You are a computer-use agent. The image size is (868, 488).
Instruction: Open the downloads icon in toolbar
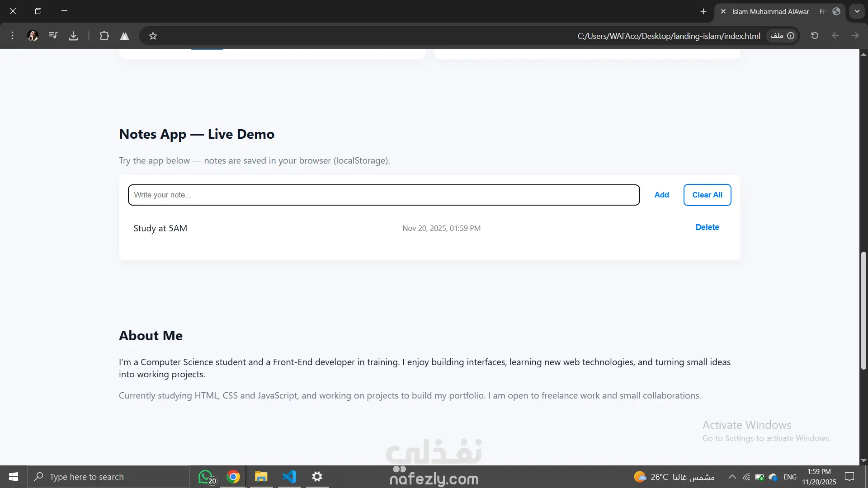(x=73, y=36)
